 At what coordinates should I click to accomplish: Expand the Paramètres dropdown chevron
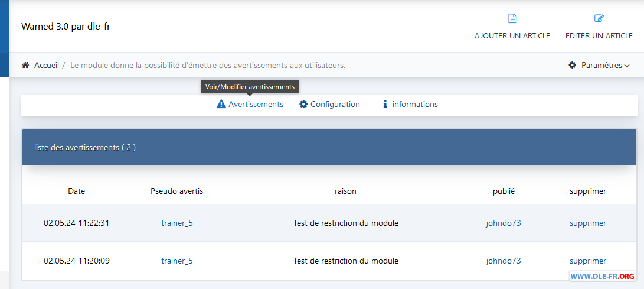tap(627, 66)
